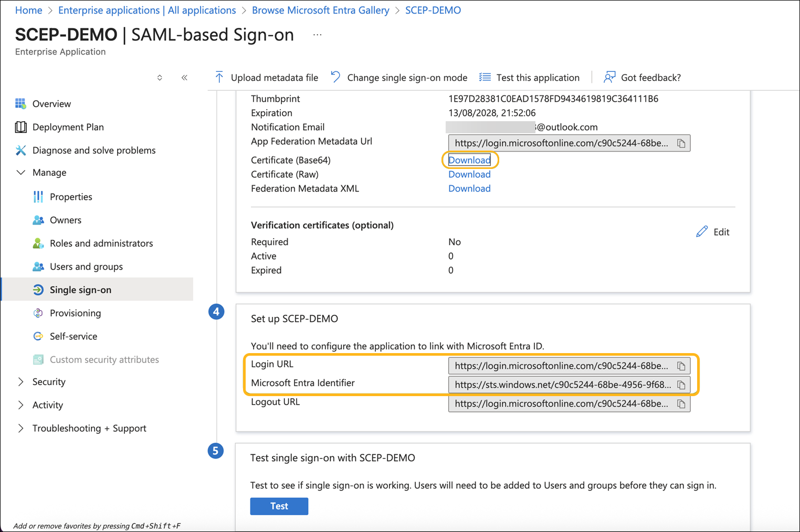Go to Enterprise applications breadcrumb
800x532 pixels.
(x=147, y=10)
